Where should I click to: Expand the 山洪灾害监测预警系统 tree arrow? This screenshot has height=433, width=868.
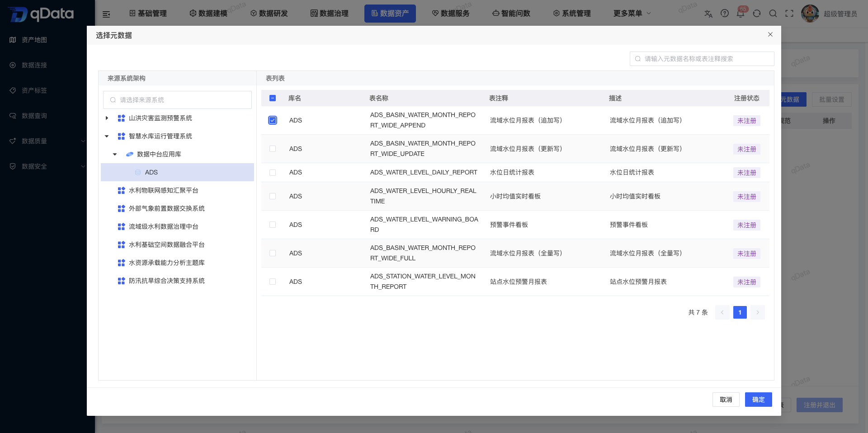click(107, 118)
